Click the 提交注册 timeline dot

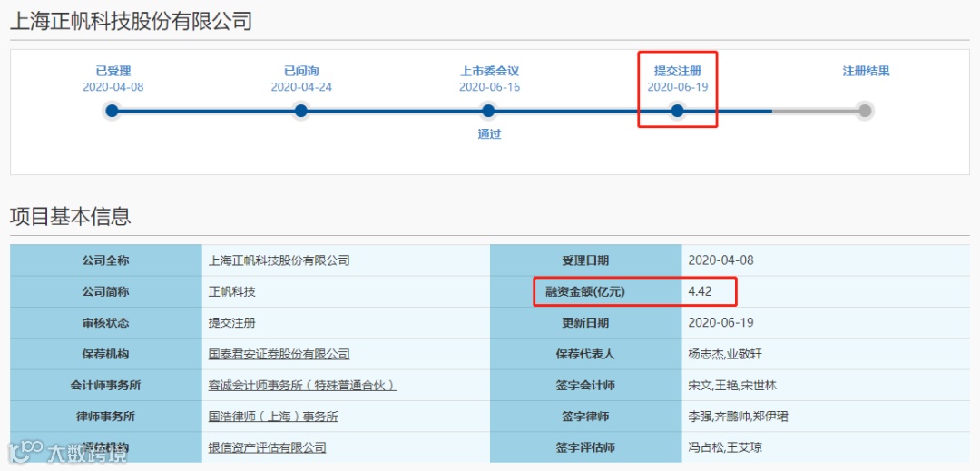coord(677,112)
